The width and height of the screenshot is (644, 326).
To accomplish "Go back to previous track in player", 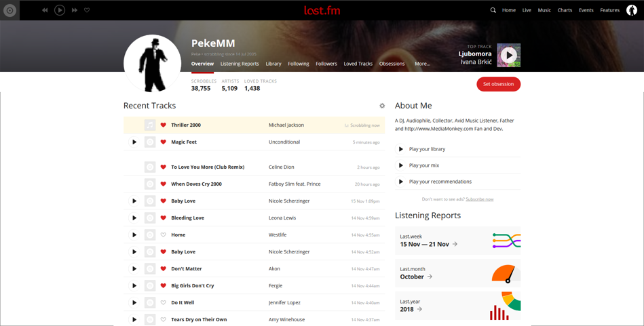I will click(x=45, y=10).
